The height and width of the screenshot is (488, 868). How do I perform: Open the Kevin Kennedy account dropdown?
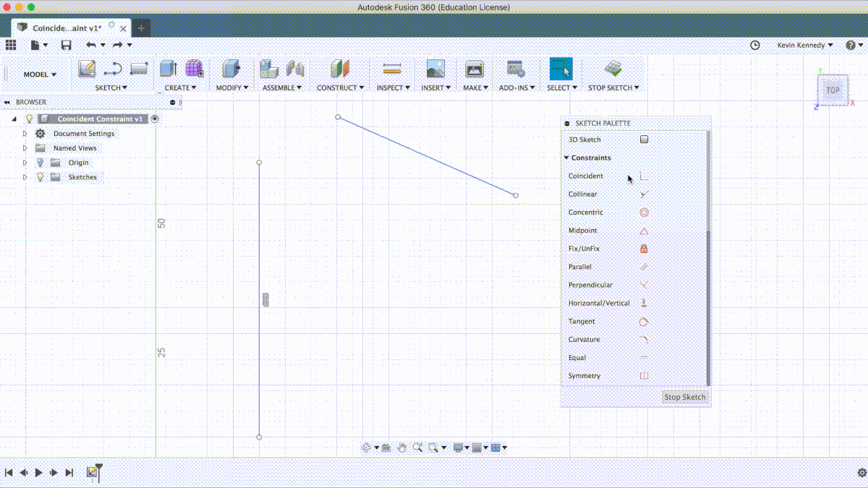(805, 45)
